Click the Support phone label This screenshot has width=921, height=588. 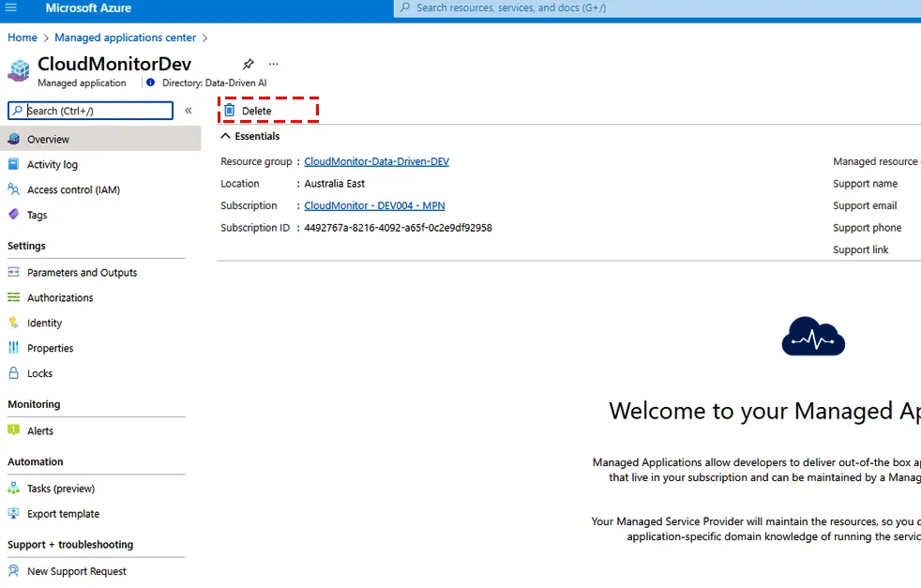click(867, 228)
